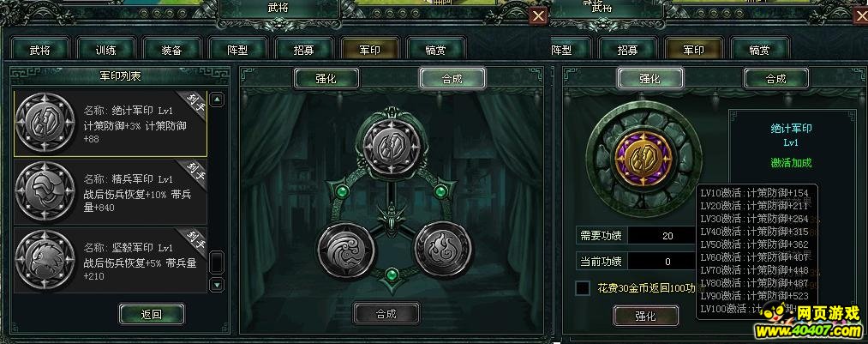
Task: Click the 返回 button under seal list
Action: coord(152,315)
